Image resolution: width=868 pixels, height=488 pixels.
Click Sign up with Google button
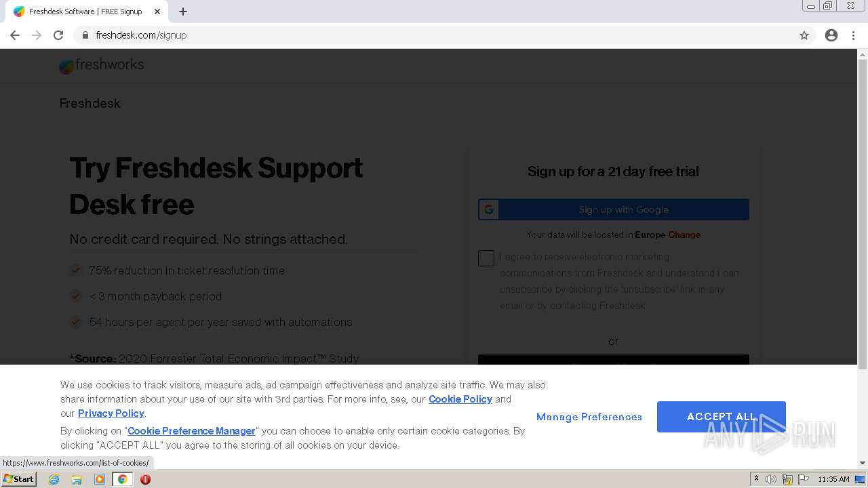pos(614,209)
